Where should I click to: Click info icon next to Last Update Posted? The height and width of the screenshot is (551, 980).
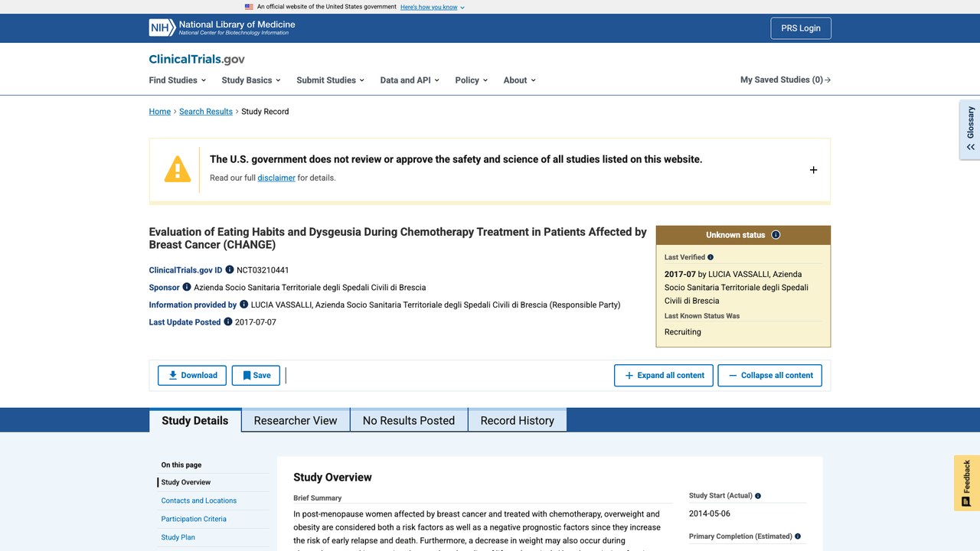pos(228,322)
